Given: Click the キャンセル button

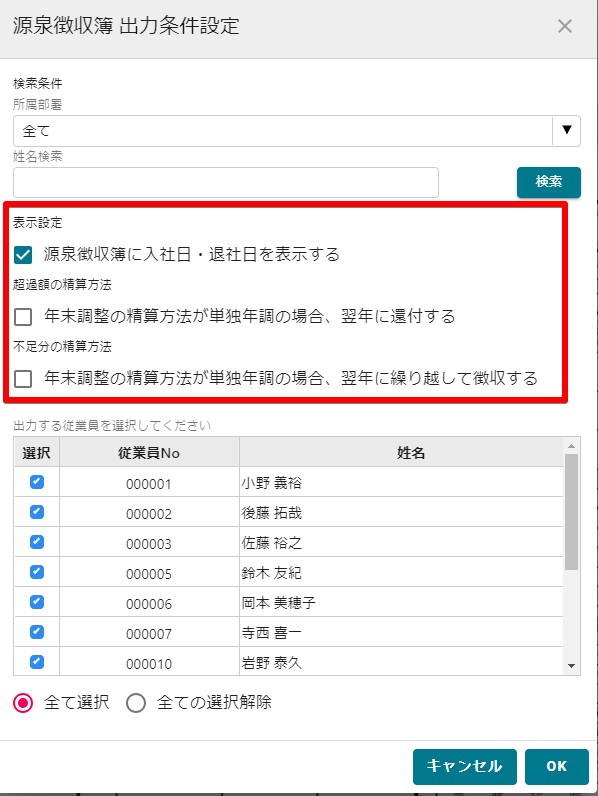Looking at the screenshot, I should pos(464,766).
